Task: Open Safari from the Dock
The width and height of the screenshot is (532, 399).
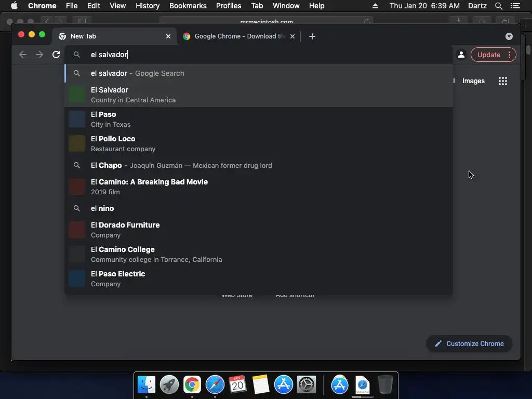Action: [215, 384]
